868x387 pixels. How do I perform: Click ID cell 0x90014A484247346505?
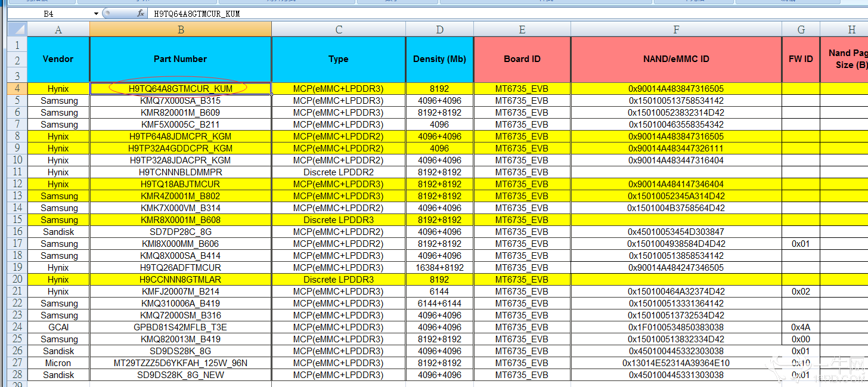(x=676, y=268)
